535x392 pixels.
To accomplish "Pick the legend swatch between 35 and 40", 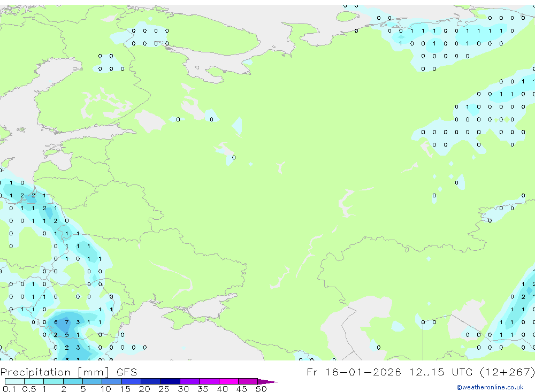I will (x=209, y=381).
